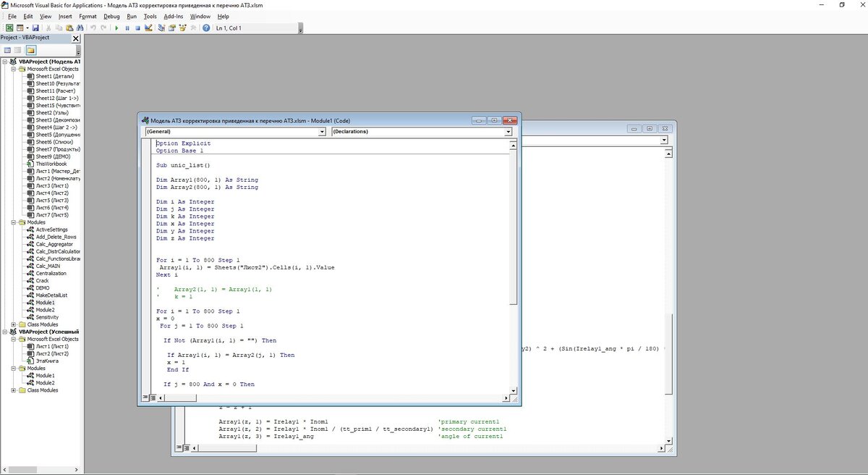Screen dimensions: 868x475
Task: Click the Project Explorer toolbar icon
Action: tap(161, 28)
